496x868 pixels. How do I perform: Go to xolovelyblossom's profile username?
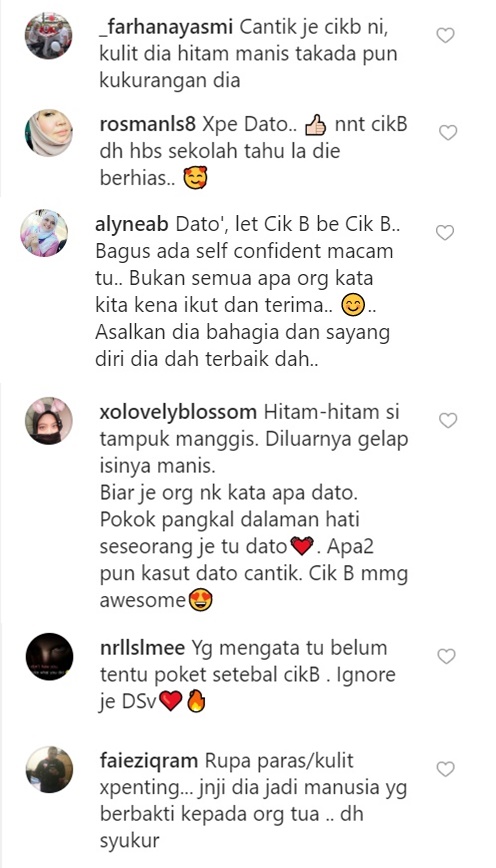(x=178, y=413)
